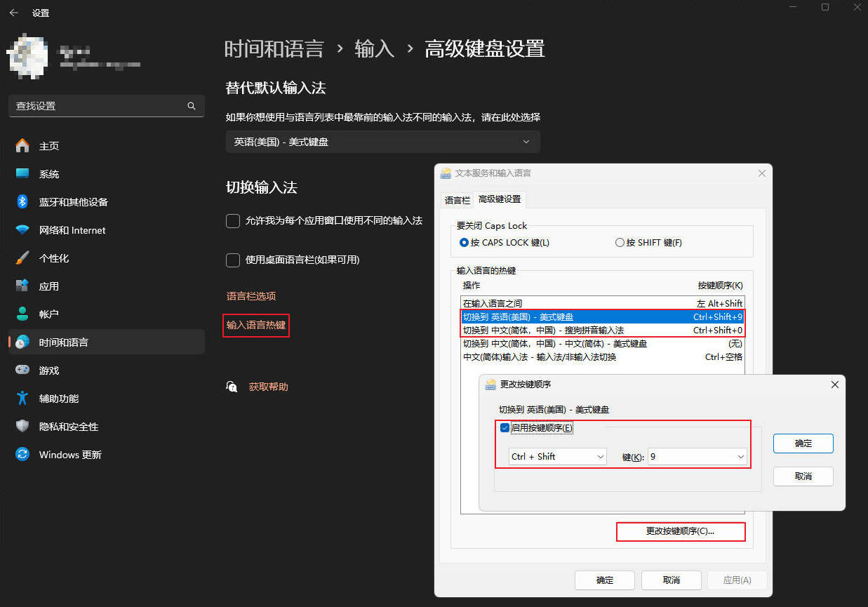868x607 pixels.
Task: Open the 语言栏选项 link
Action: [x=251, y=296]
